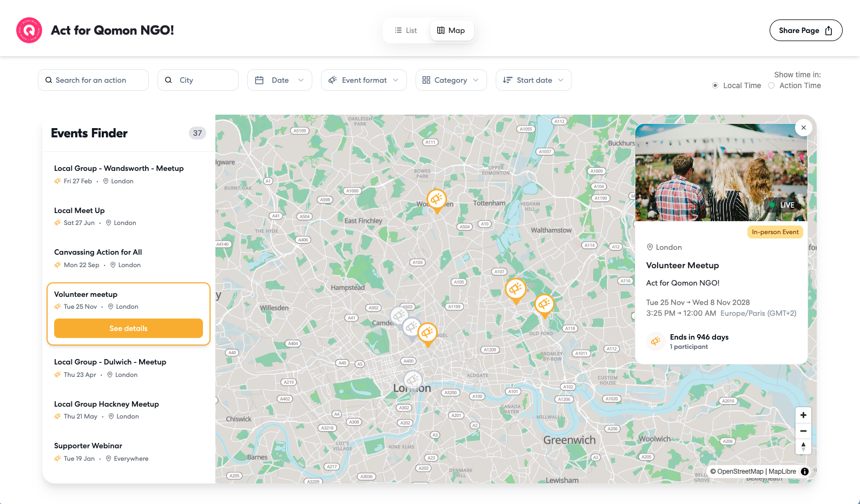Expand the Event format dropdown
Viewport: 860px width, 504px height.
(x=364, y=80)
